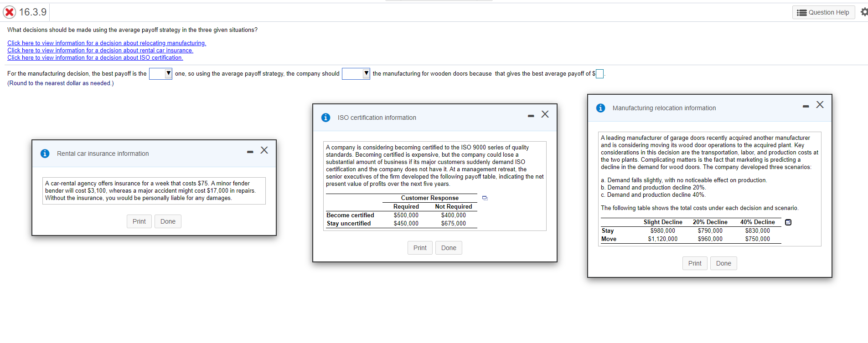Click the red incorrect mark beside 16.3.9
This screenshot has height=343, width=868.
9,12
